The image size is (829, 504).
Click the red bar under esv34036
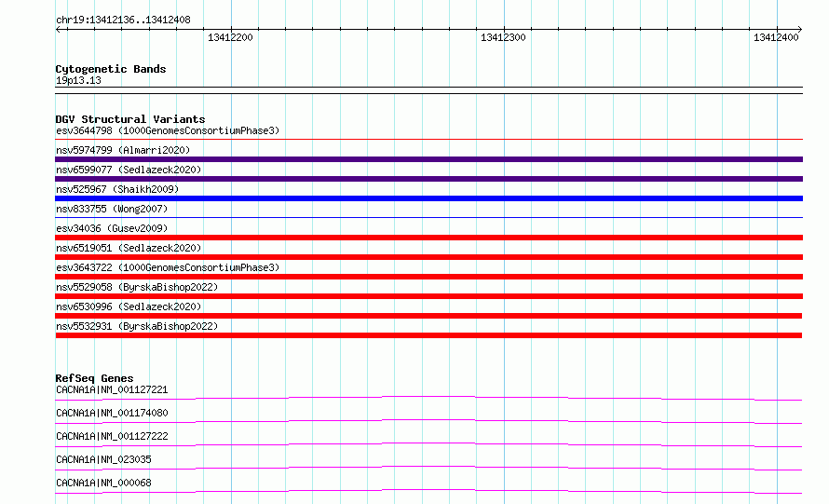tap(428, 238)
